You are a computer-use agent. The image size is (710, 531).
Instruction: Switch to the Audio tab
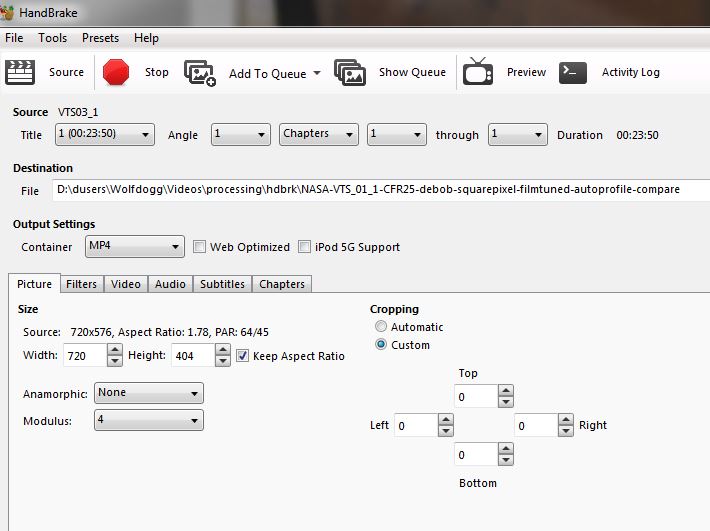click(170, 284)
